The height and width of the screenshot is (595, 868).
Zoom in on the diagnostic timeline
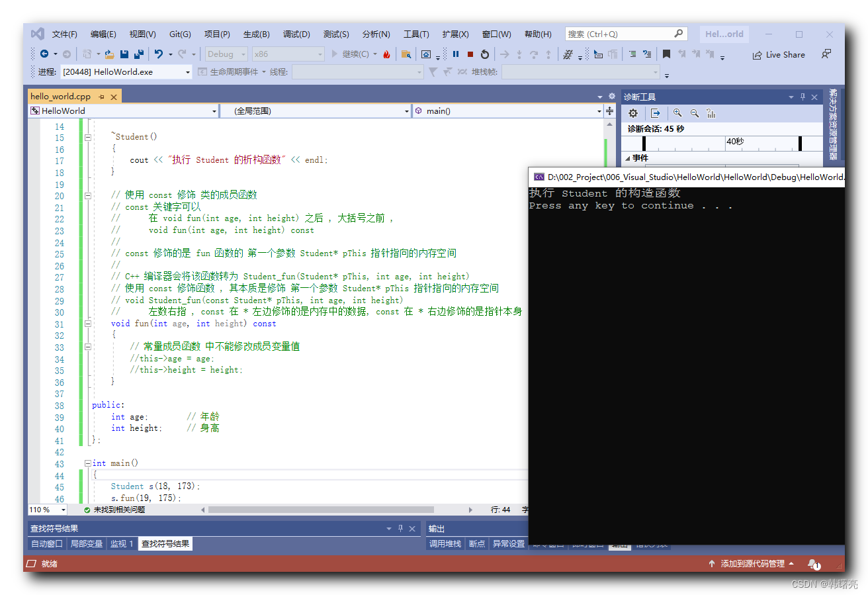[677, 113]
